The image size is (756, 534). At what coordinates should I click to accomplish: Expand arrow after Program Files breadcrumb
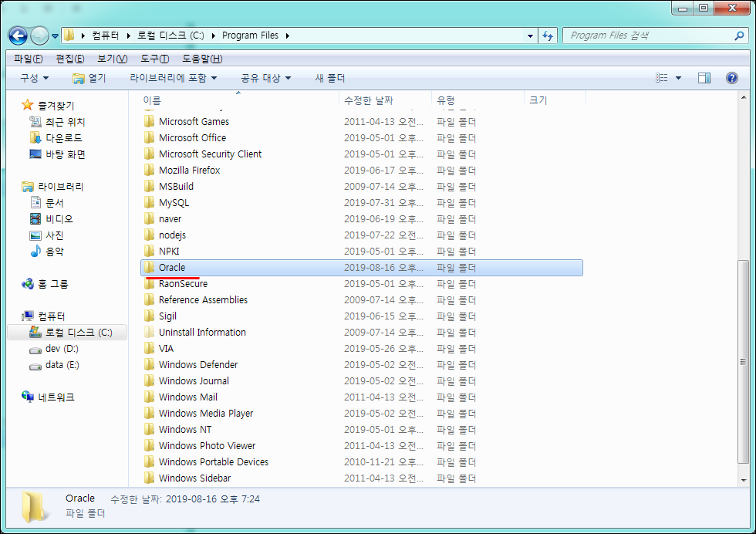[x=287, y=35]
